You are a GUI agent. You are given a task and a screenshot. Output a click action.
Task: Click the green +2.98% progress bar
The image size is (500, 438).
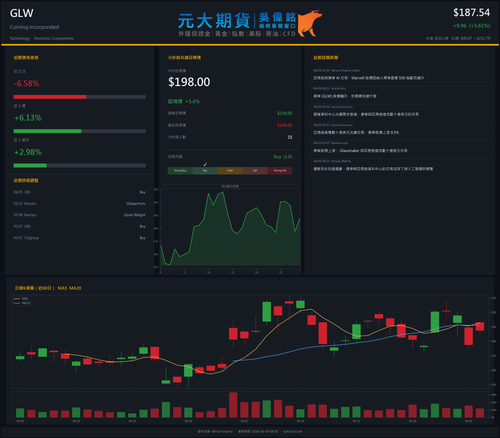tap(30, 166)
